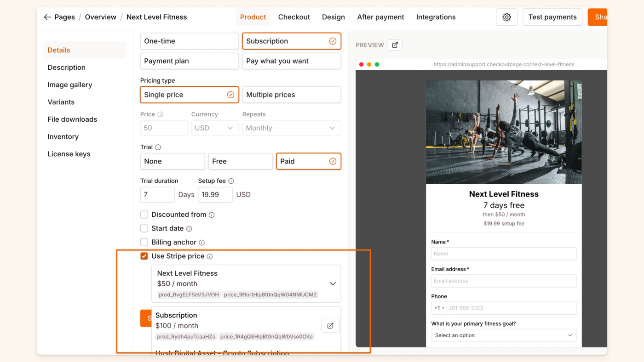Open the Description sidebar section
The width and height of the screenshot is (644, 362).
67,68
